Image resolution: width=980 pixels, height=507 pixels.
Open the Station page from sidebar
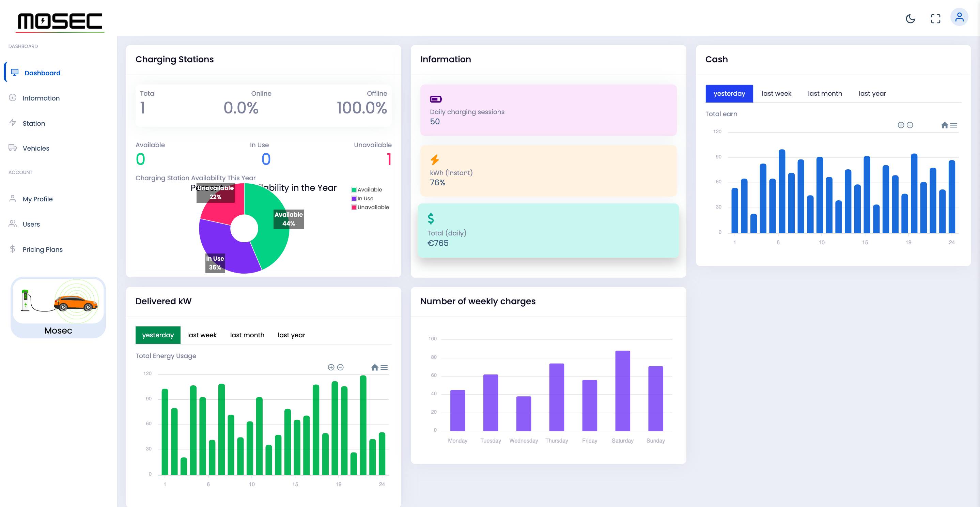click(33, 123)
